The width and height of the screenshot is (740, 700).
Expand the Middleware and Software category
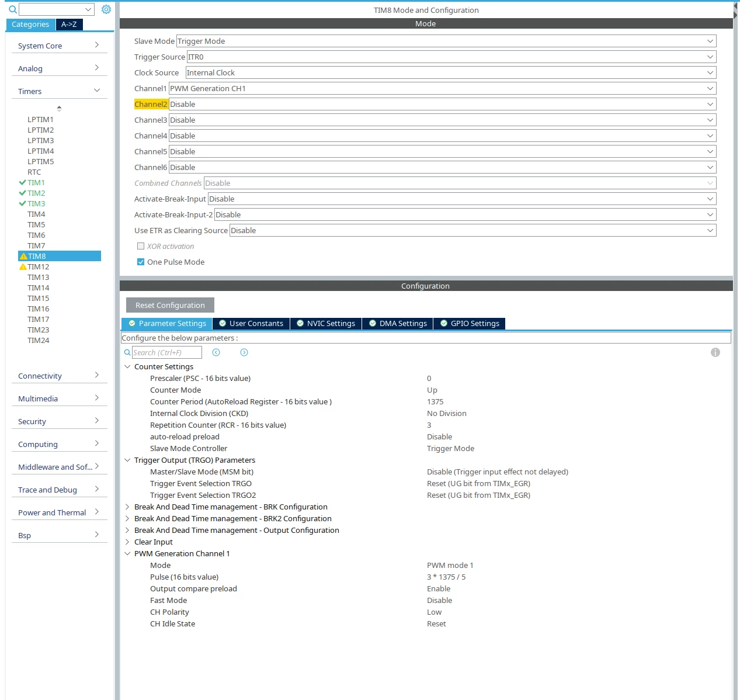click(59, 467)
